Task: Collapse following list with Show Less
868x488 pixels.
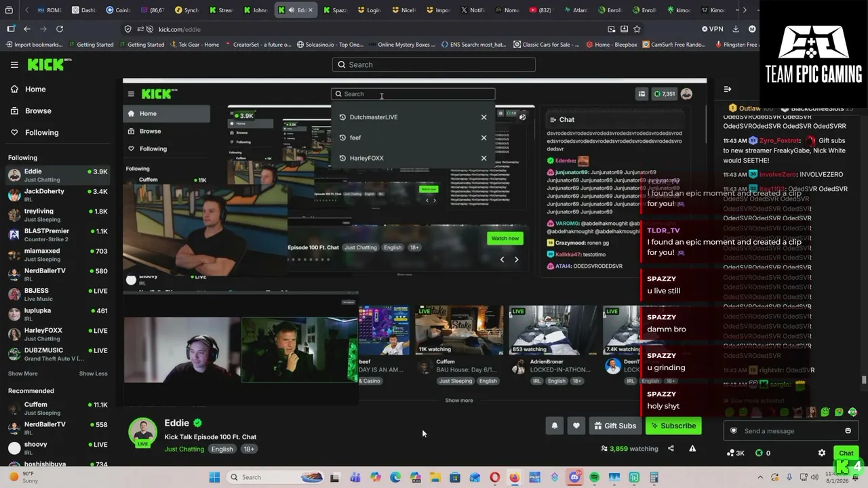Action: 93,373
